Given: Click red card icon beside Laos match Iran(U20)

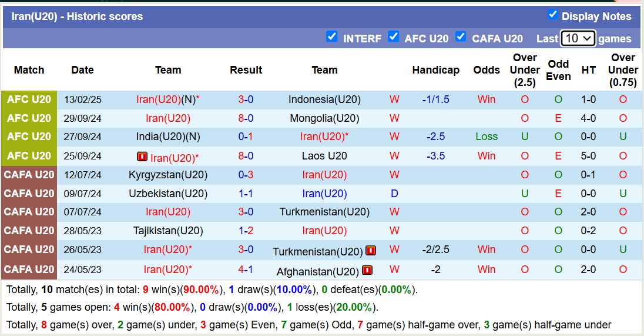Looking at the screenshot, I should pos(142,157).
